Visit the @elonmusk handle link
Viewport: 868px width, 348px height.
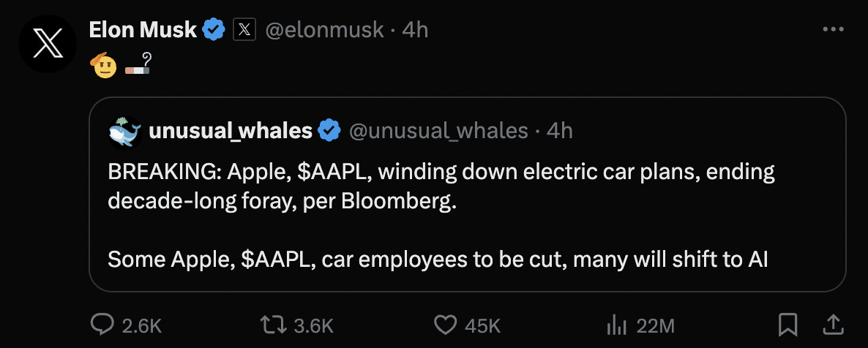click(325, 30)
